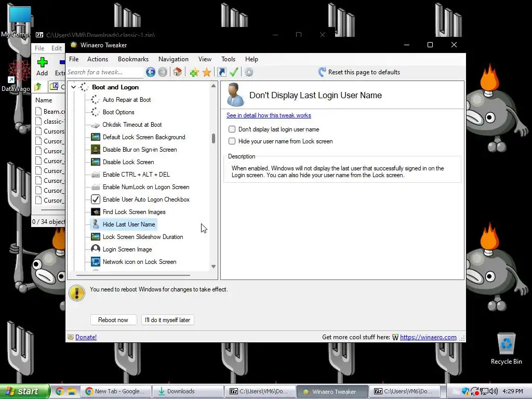Open the Navigation menu
Image resolution: width=532 pixels, height=399 pixels.
click(x=174, y=59)
